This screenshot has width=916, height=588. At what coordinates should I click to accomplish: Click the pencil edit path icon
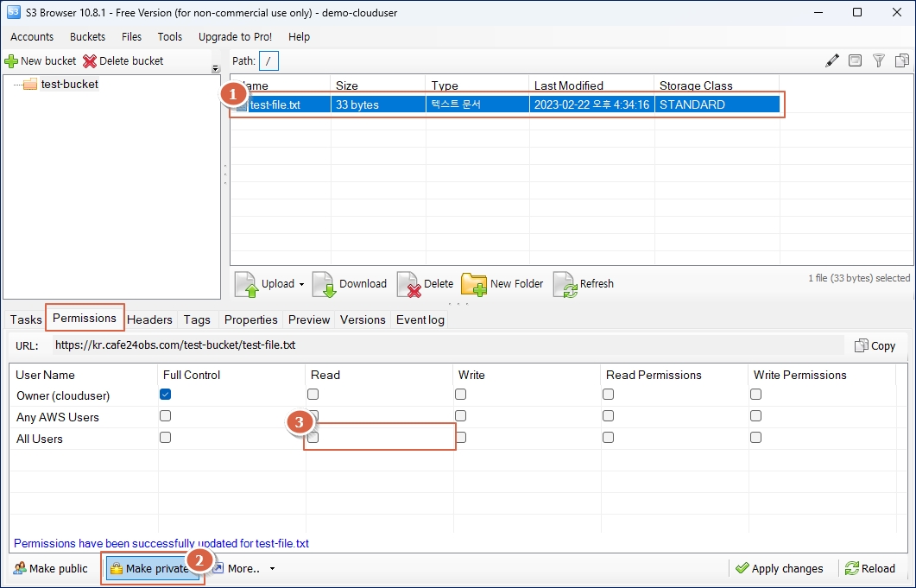(x=832, y=60)
